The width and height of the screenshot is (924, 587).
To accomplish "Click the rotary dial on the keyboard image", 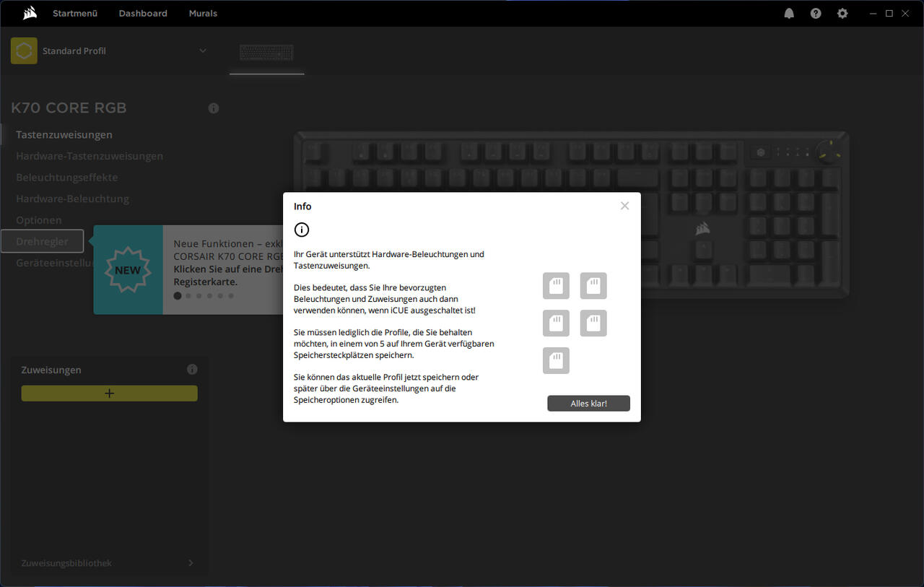I will click(829, 152).
